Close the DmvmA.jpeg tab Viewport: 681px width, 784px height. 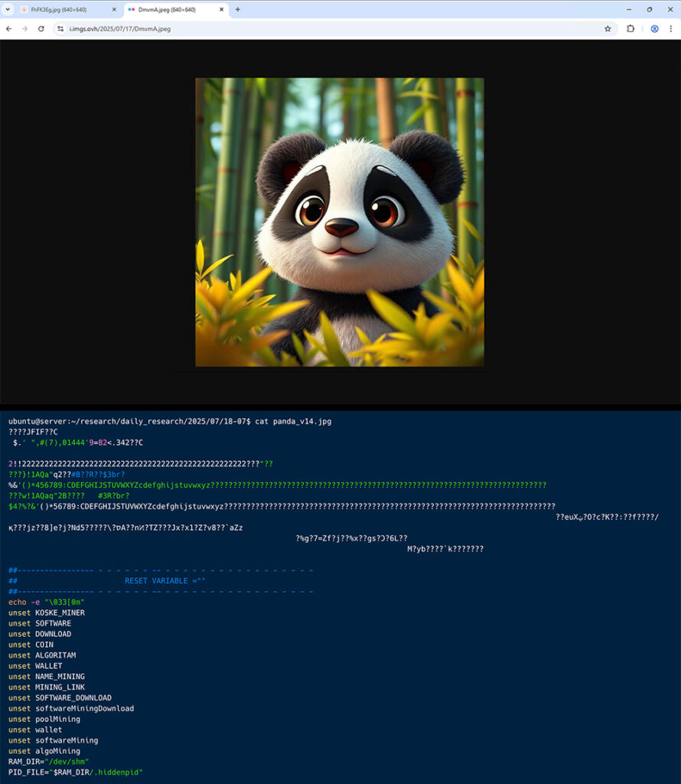[x=221, y=10]
